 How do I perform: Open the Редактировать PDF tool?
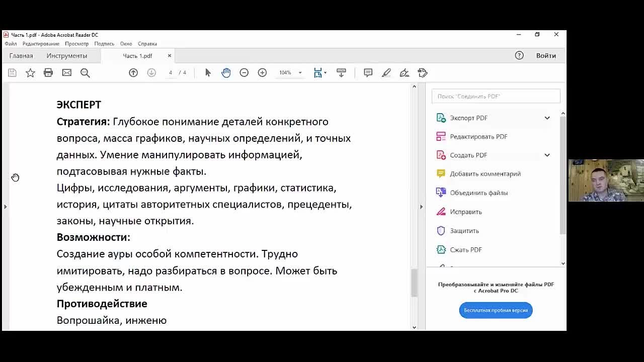coord(478,136)
